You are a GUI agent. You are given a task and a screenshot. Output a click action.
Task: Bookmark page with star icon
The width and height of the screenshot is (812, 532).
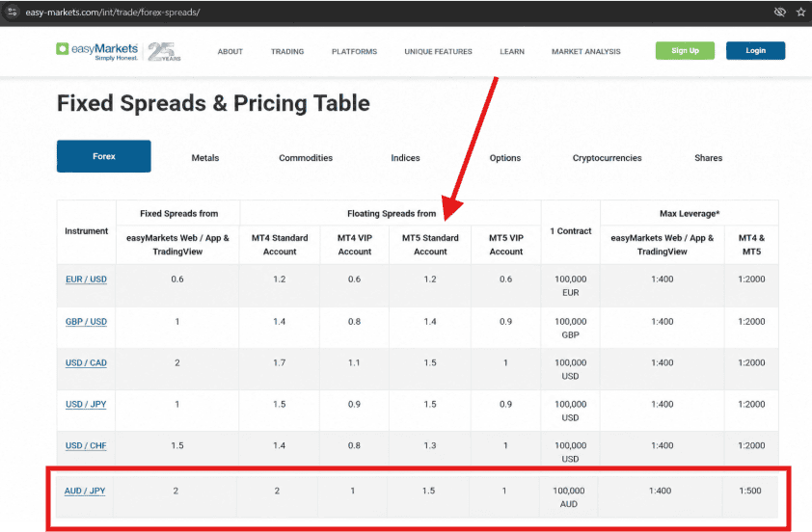(800, 12)
